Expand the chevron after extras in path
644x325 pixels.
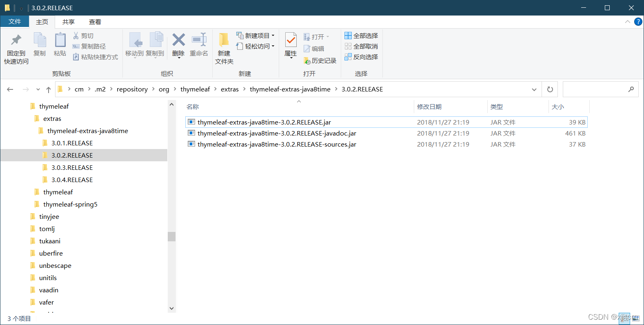pyautogui.click(x=244, y=89)
